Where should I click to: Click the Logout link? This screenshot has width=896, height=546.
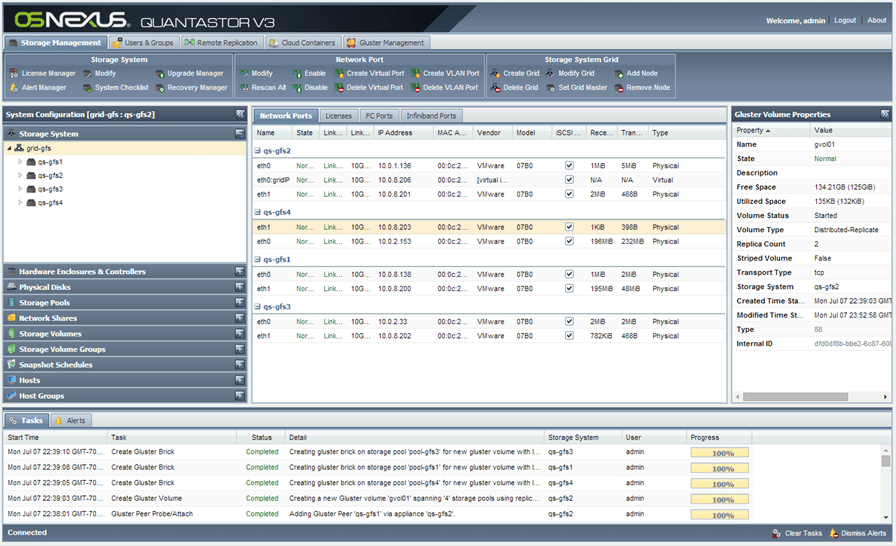[x=845, y=20]
